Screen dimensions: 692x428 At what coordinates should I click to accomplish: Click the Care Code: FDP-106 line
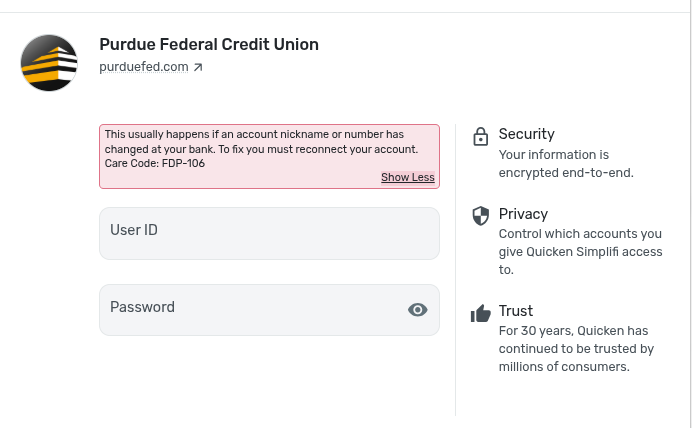(155, 163)
